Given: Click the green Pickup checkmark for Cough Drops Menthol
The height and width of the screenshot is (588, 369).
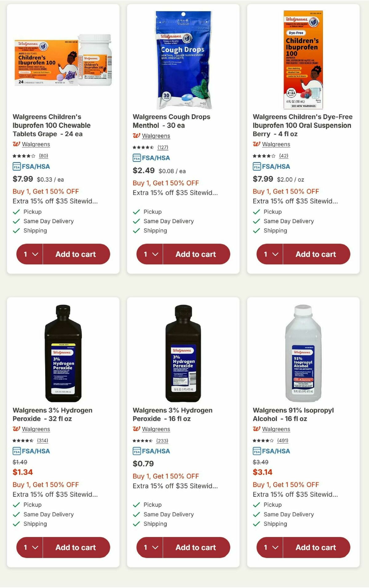Looking at the screenshot, I should [x=136, y=211].
